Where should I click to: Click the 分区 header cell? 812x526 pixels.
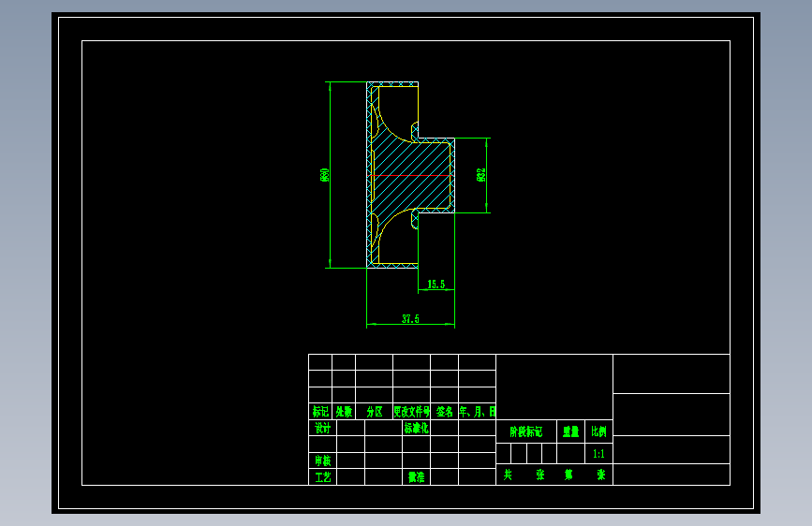tap(375, 412)
